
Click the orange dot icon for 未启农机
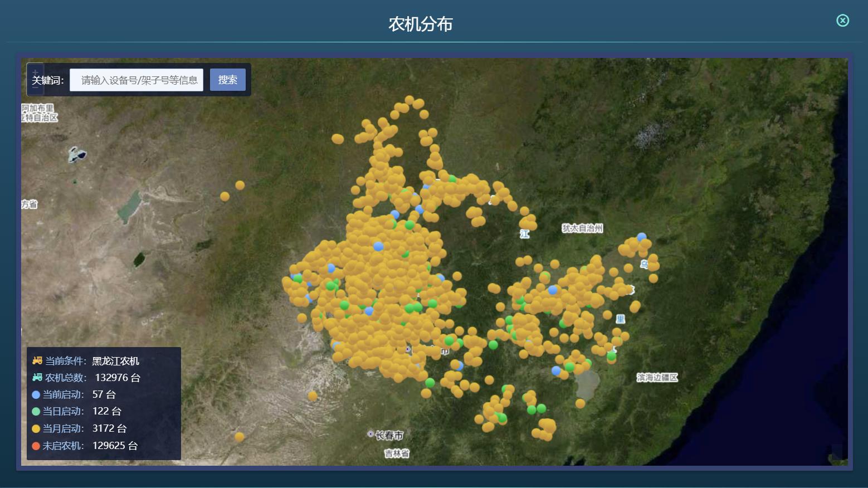pyautogui.click(x=35, y=446)
